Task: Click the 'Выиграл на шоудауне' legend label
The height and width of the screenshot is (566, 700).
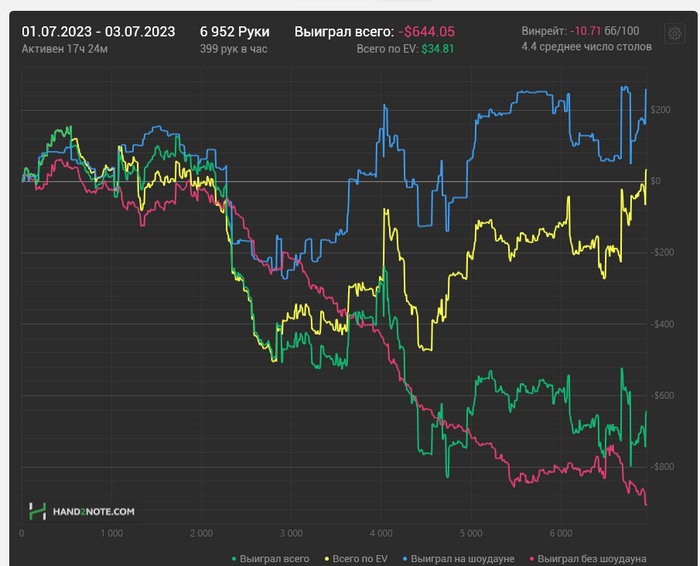Action: point(462,559)
